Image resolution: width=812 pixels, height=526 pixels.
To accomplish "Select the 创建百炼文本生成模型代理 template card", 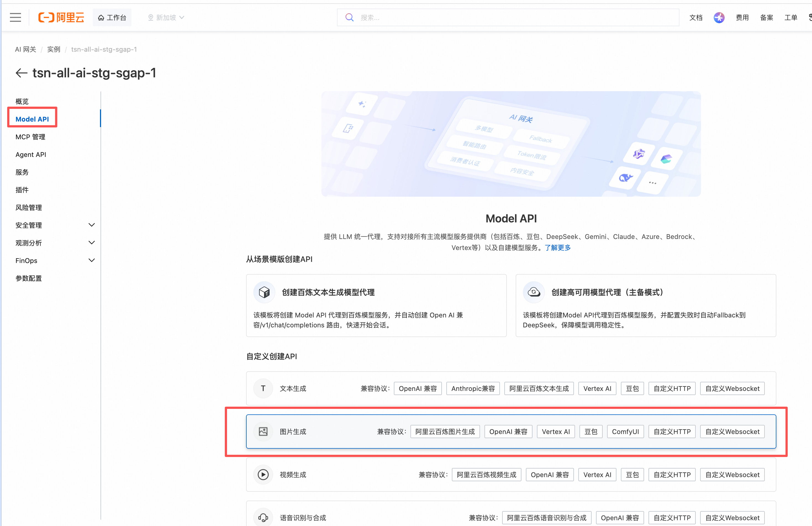I will 376,306.
